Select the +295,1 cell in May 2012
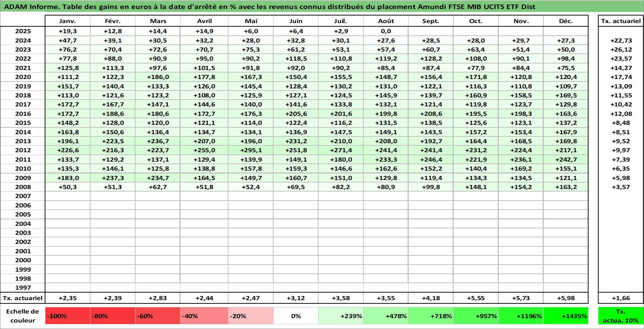 [251, 150]
